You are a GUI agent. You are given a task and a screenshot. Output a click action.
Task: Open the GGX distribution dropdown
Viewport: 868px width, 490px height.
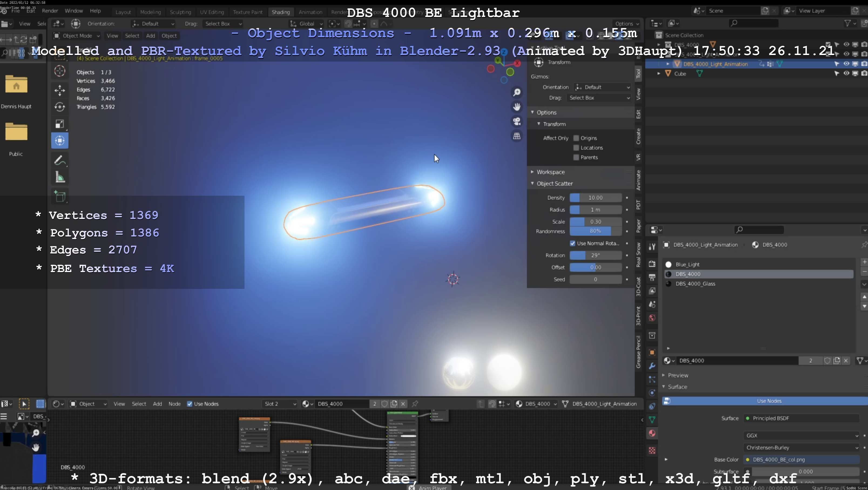point(801,435)
